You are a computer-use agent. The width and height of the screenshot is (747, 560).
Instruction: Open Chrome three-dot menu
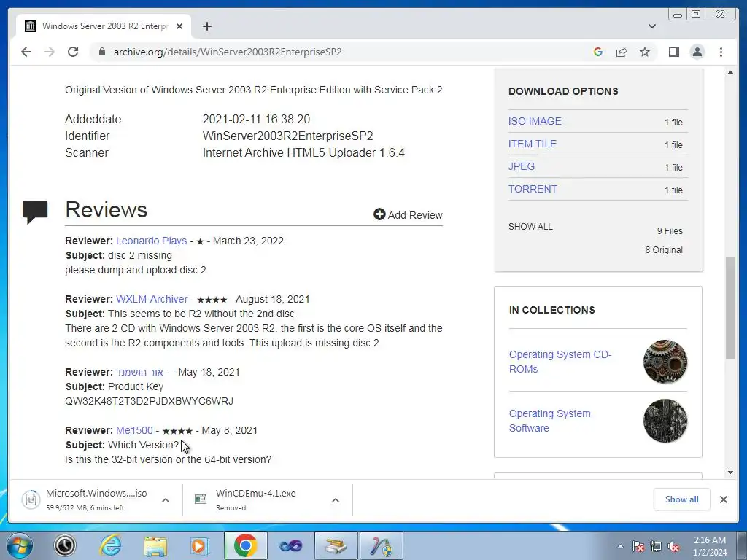(x=721, y=52)
